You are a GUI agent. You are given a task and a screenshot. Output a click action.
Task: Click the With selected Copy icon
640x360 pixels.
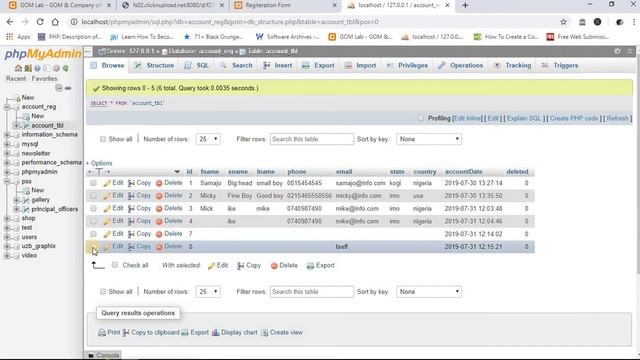(x=241, y=266)
